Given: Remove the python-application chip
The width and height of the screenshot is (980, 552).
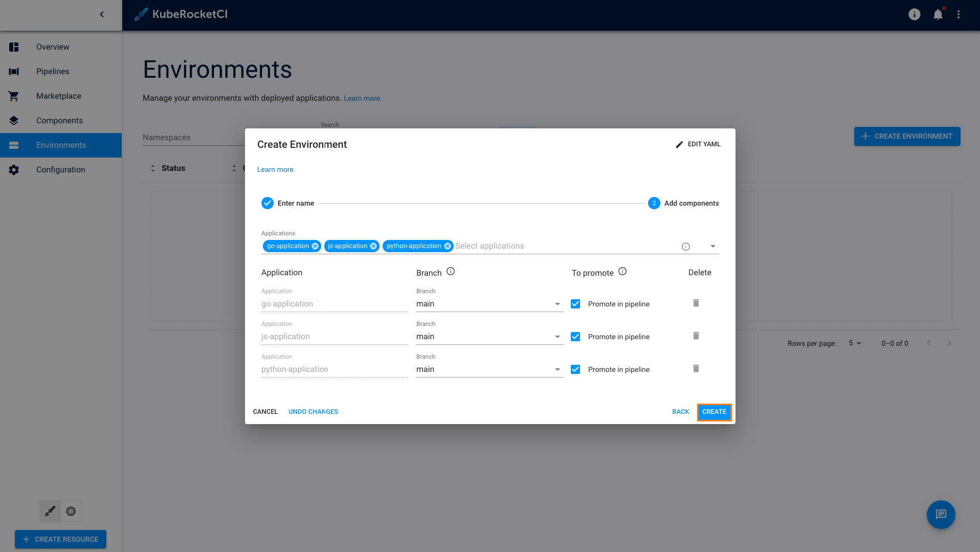Looking at the screenshot, I should pos(448,246).
